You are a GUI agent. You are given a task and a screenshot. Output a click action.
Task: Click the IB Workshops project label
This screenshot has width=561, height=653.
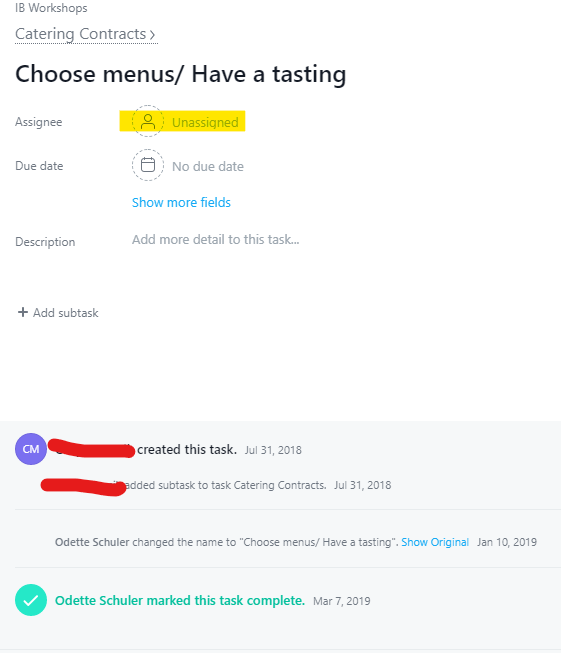(51, 8)
